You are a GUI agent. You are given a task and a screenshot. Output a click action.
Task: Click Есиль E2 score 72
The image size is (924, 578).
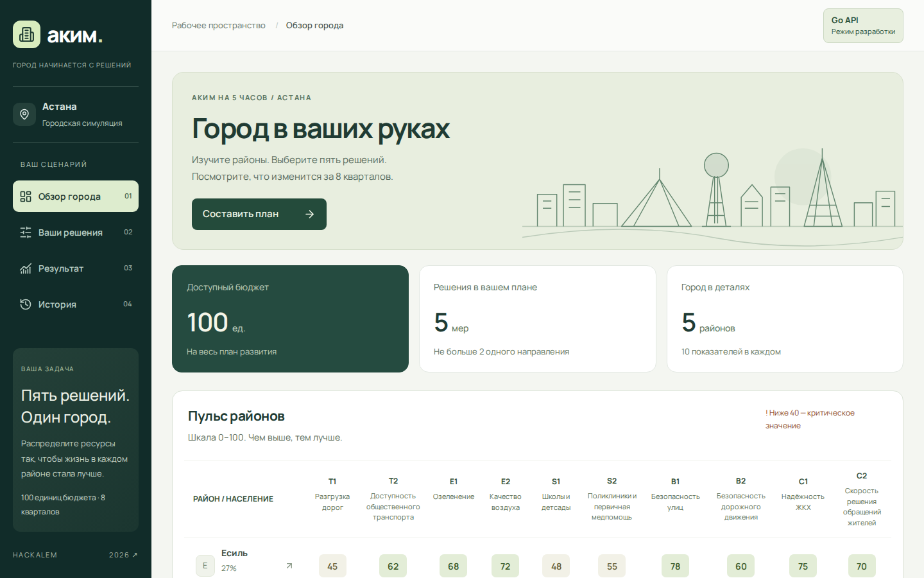(x=506, y=566)
